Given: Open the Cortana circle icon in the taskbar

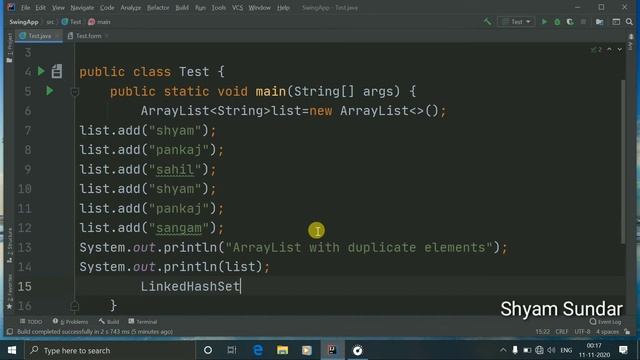Looking at the screenshot, I should pyautogui.click(x=208, y=350).
